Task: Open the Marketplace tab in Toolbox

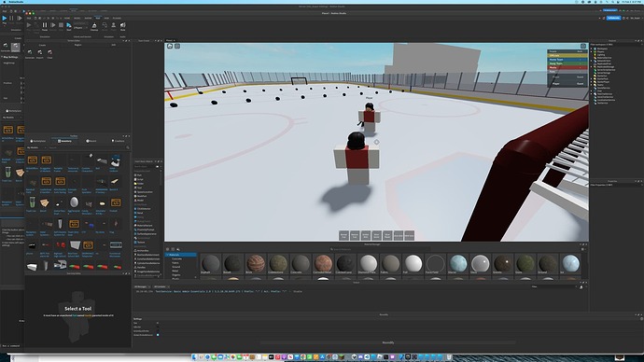Action: pyautogui.click(x=38, y=141)
